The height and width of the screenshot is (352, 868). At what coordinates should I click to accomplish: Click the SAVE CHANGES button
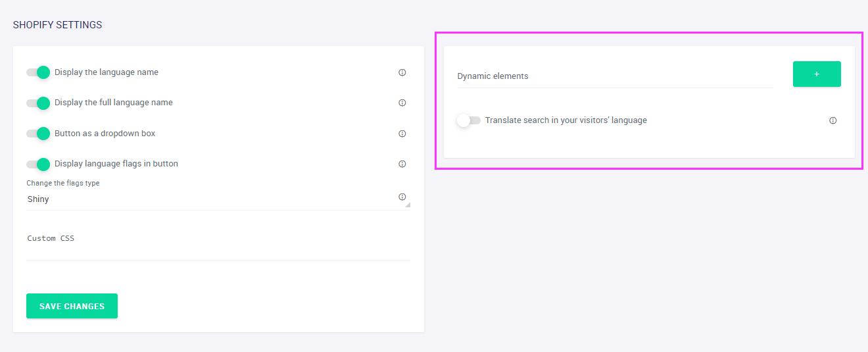tap(72, 306)
